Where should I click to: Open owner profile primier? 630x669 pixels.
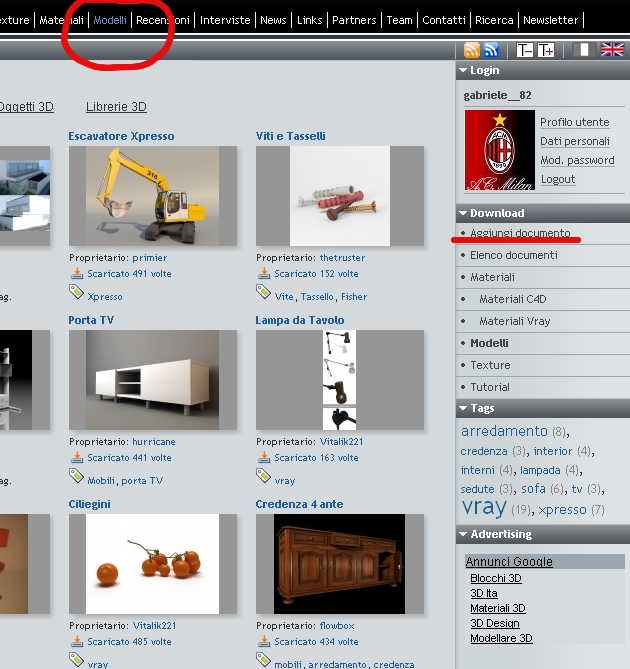(x=150, y=258)
